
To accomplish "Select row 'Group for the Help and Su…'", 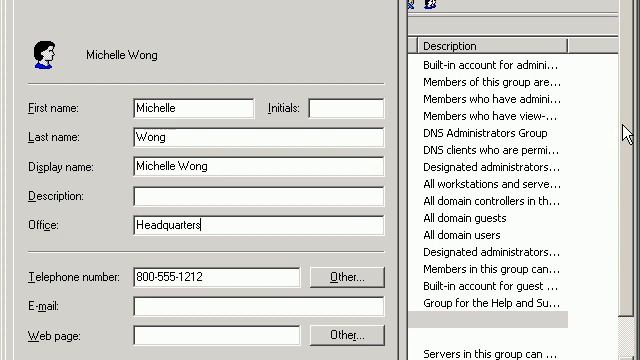I will (x=491, y=303).
